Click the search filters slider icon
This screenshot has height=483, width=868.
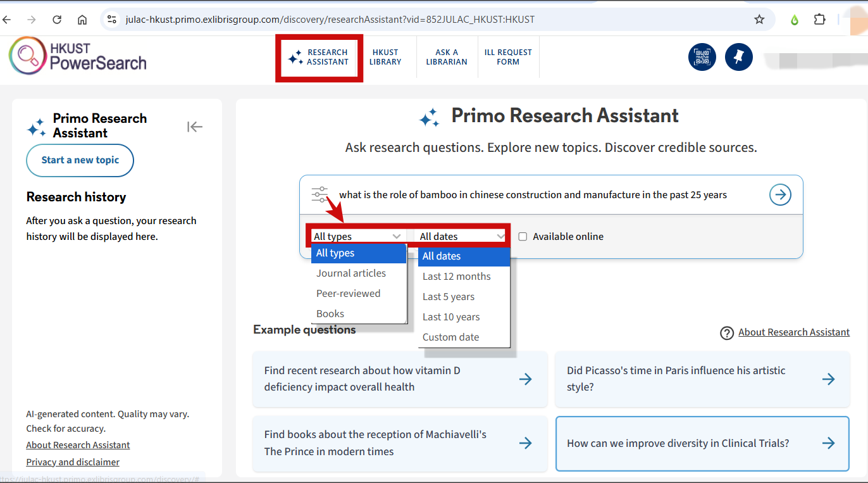click(319, 195)
